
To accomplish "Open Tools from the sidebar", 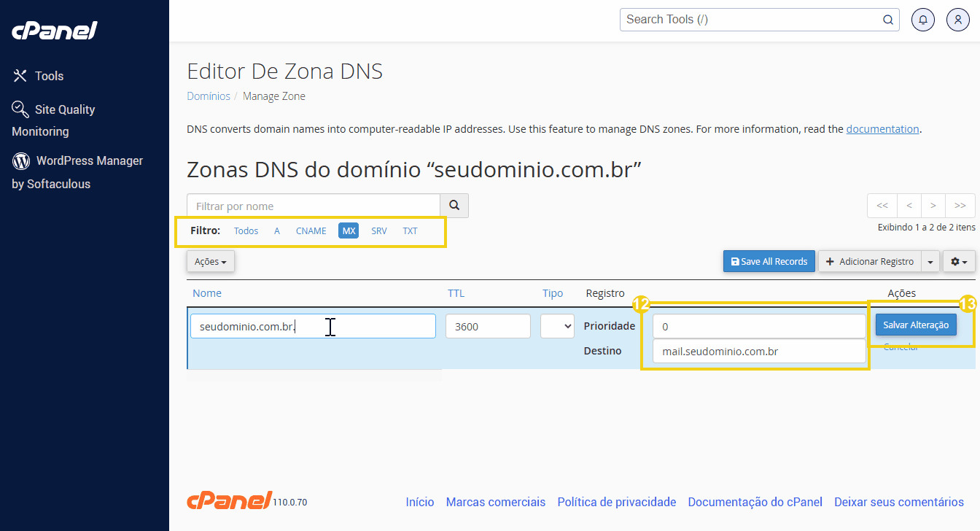I will click(x=39, y=76).
